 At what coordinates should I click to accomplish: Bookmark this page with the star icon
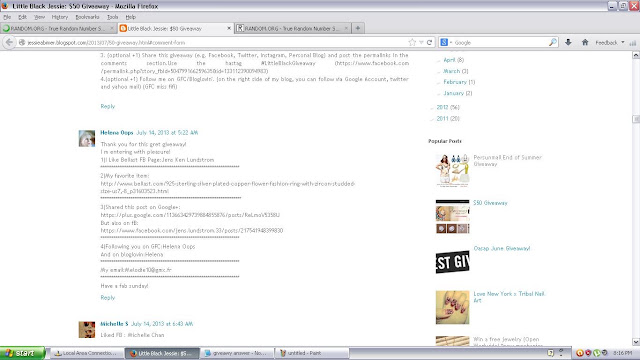point(412,42)
